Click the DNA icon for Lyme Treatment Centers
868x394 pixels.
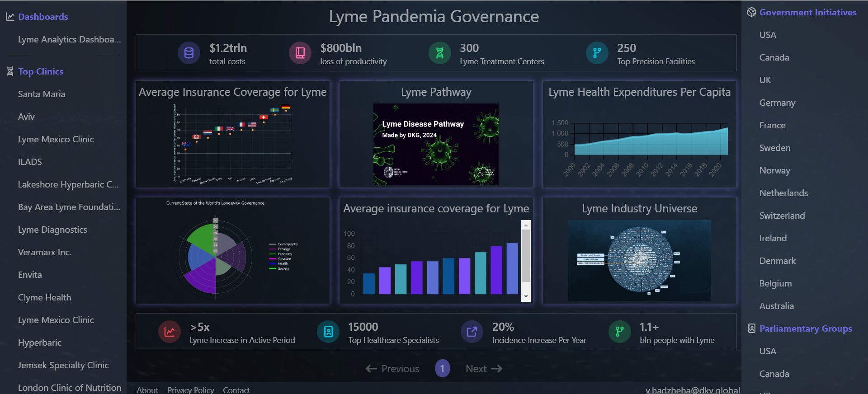click(439, 53)
